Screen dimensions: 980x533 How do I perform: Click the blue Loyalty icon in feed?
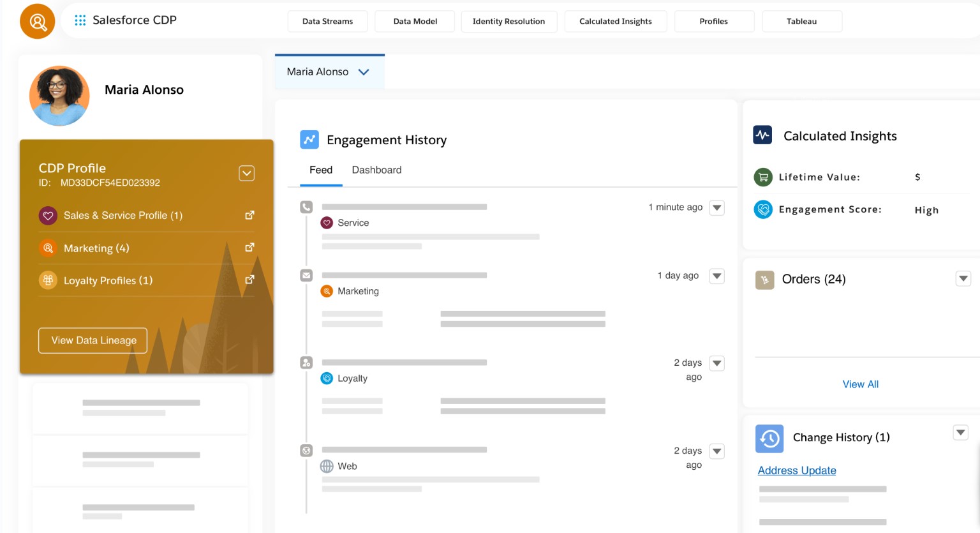(x=327, y=379)
